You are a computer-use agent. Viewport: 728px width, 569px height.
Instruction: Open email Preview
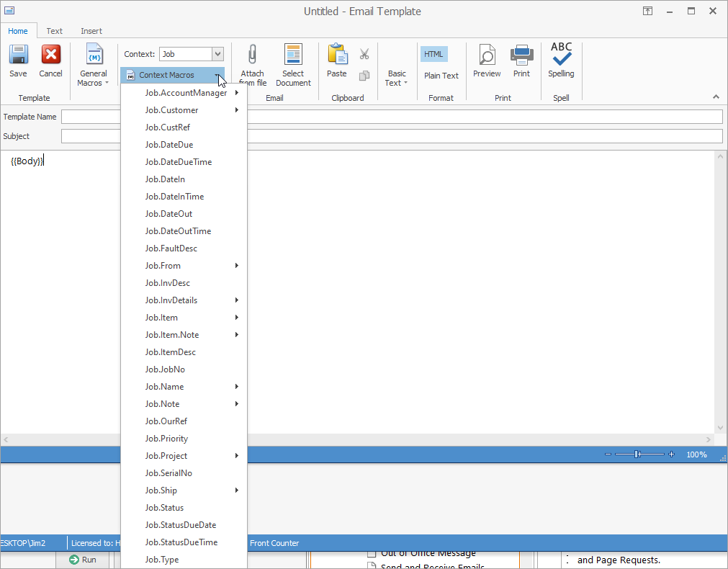point(487,61)
